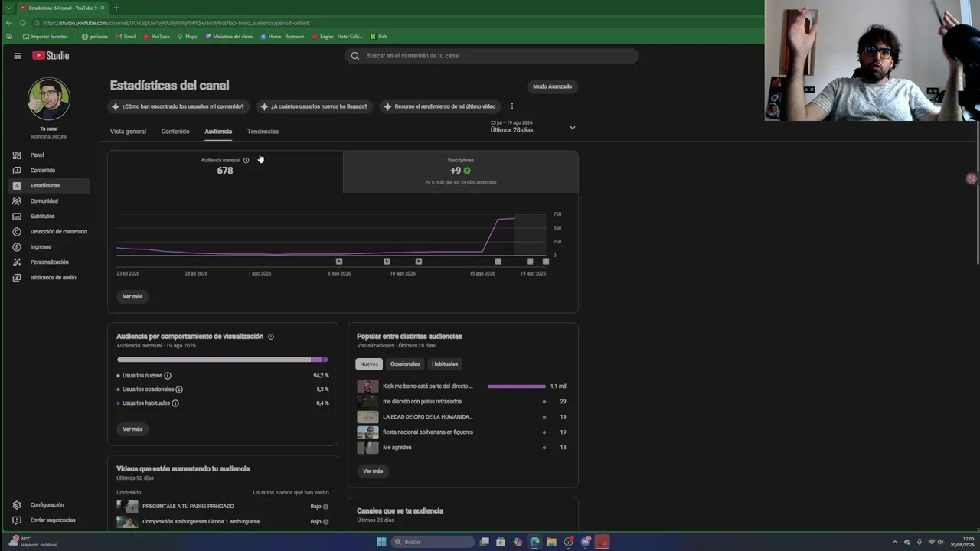Click the Modo Avanzado button
This screenshot has height=551, width=980.
pyautogui.click(x=553, y=86)
